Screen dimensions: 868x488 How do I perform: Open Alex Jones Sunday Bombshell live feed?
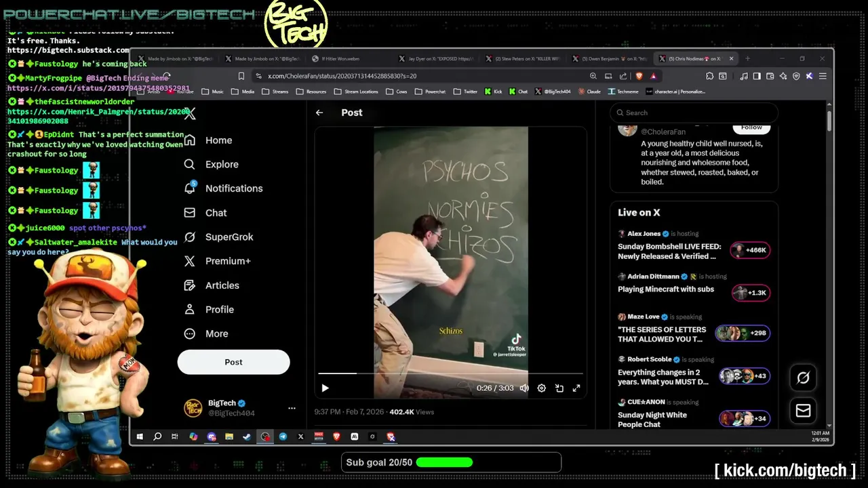669,251
